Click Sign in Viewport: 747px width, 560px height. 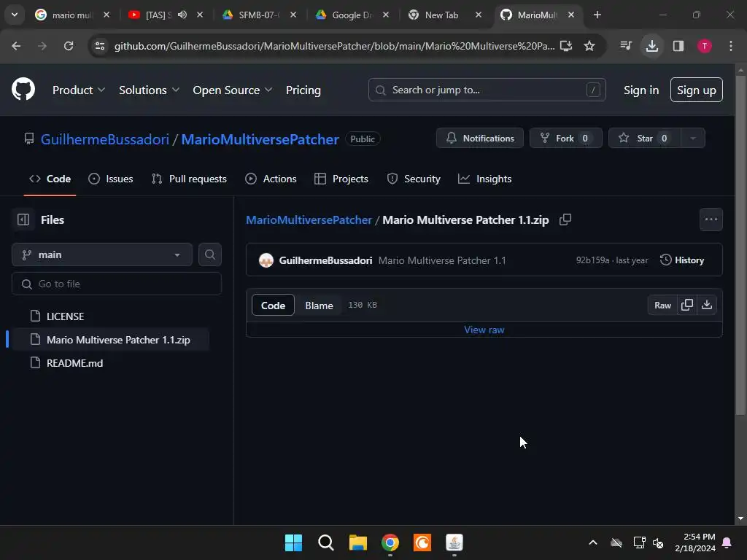[641, 90]
